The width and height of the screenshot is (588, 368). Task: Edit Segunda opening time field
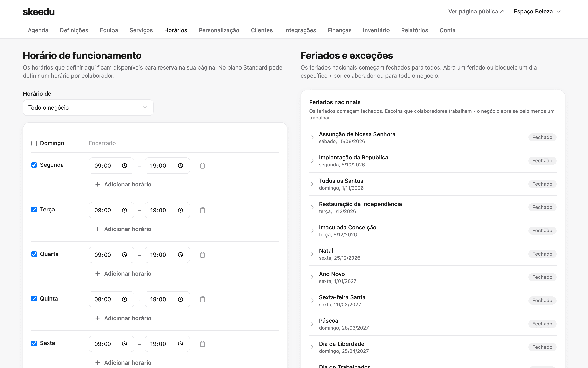111,166
